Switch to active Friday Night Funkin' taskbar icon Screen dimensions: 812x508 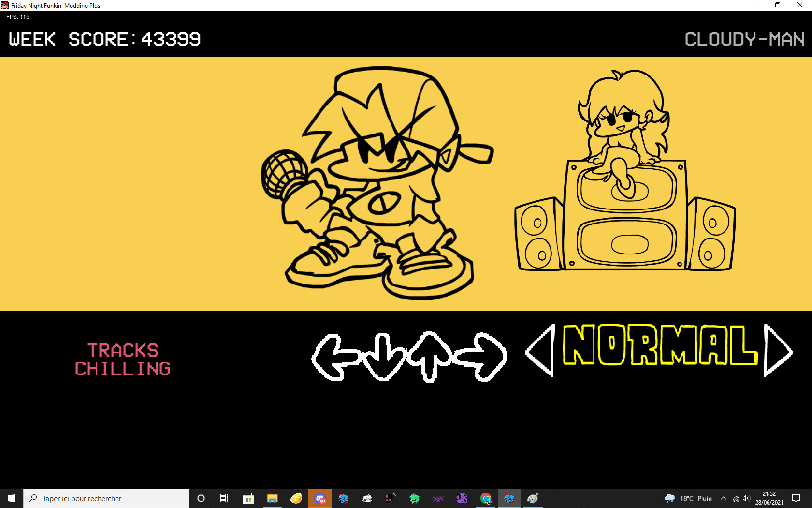(x=509, y=498)
